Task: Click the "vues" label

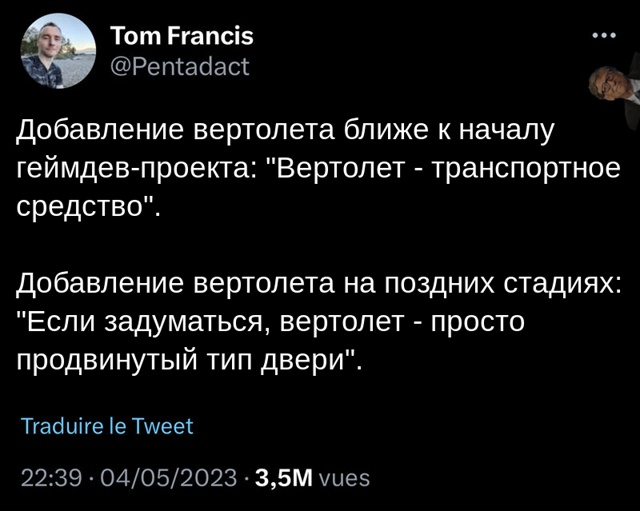Action: coord(345,478)
